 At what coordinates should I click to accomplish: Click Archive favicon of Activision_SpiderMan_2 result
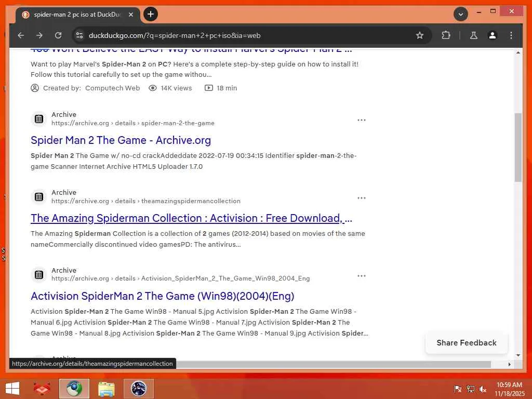click(39, 274)
